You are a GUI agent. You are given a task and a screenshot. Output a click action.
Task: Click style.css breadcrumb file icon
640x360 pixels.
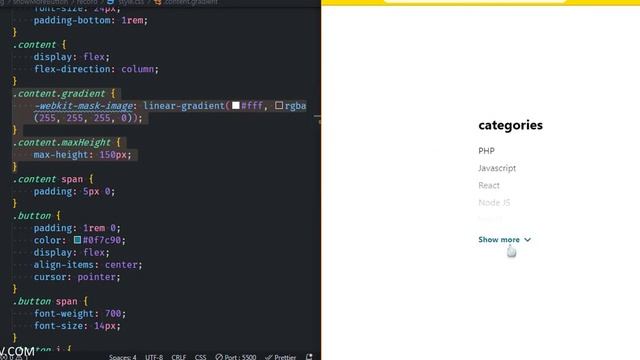pos(110,2)
